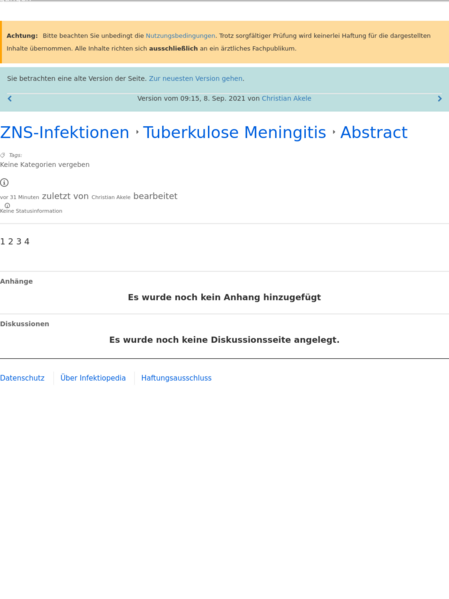Click 'Es wurde noch keine Diskussionsseite angelegt.'

pyautogui.click(x=224, y=340)
